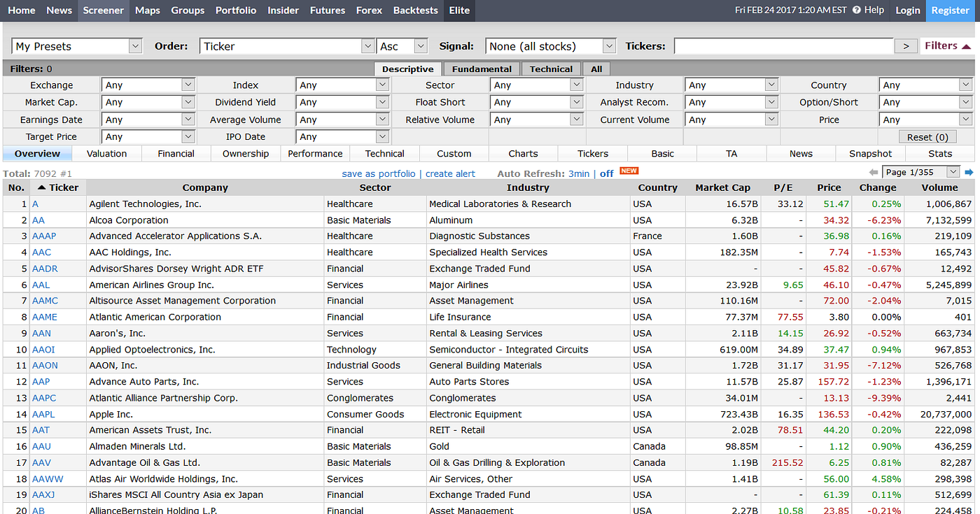Open the Page 1/355 dropdown
980x514 pixels.
click(x=921, y=172)
